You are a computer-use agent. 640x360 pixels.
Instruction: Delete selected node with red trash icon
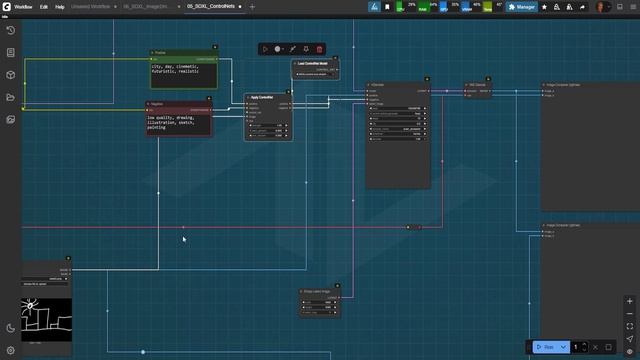point(320,49)
